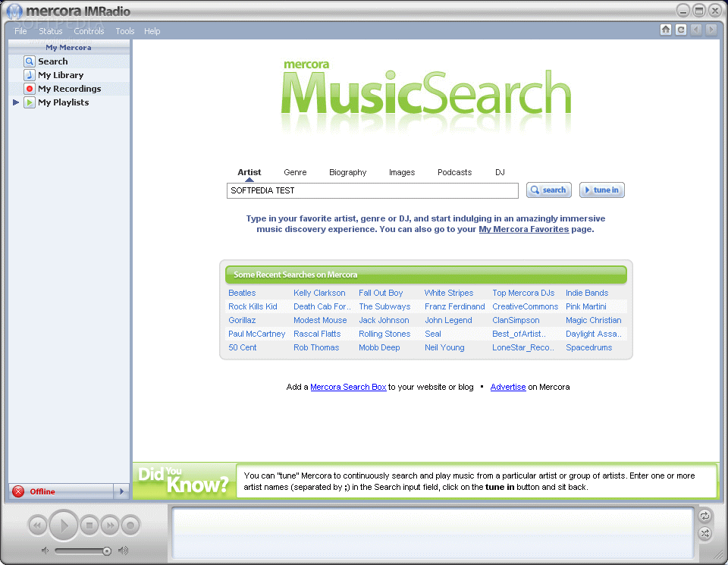
Task: Click the Top Mercora DJs recent search
Action: tap(523, 293)
